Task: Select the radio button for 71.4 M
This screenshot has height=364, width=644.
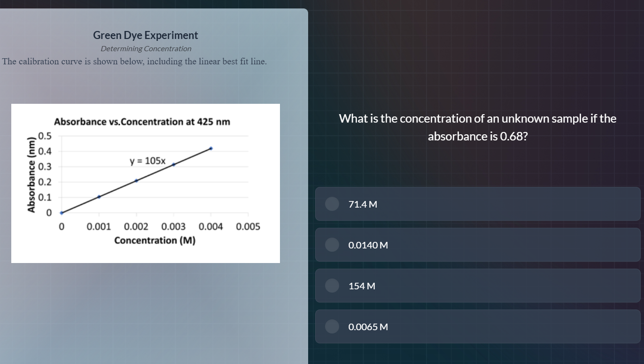Action: 333,204
